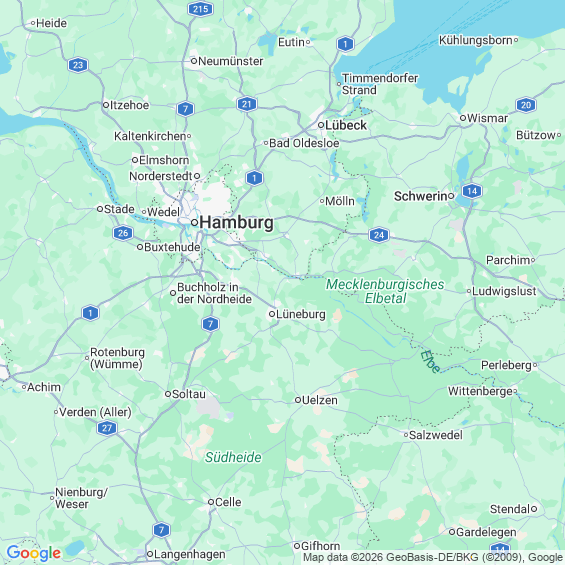This screenshot has height=565, width=565.
Task: Click the A215 highway shield icon
Action: coord(200,9)
